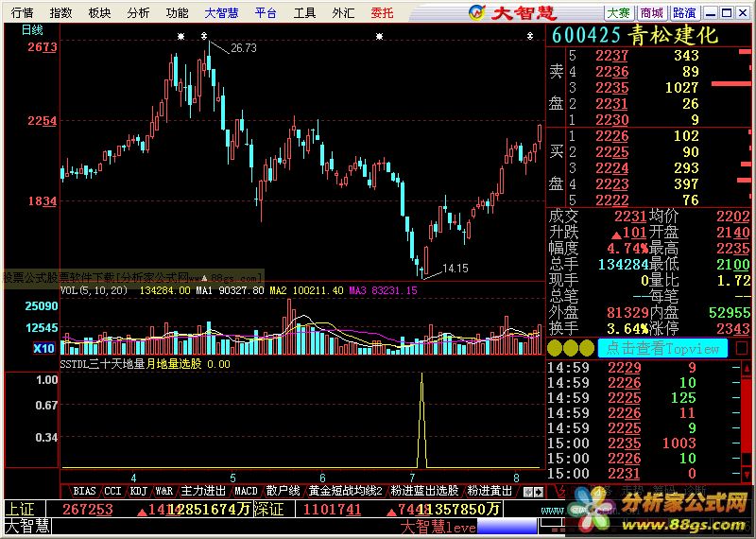Click buy level 5 price 2222
The image size is (756, 539).
coord(611,200)
